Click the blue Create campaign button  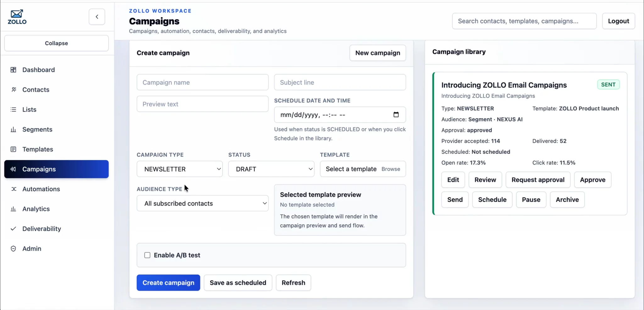click(168, 283)
